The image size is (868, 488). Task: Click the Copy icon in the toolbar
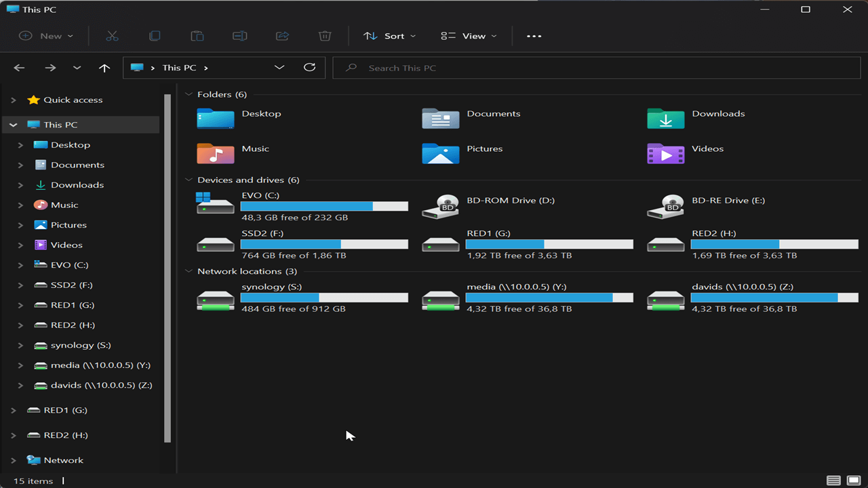pos(155,35)
